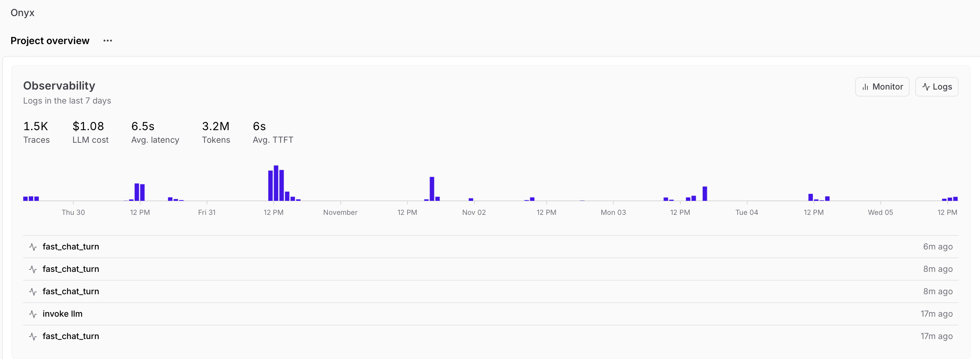Click the activity icon on the Logs button
Screen dimensions: 980x359
[925, 86]
